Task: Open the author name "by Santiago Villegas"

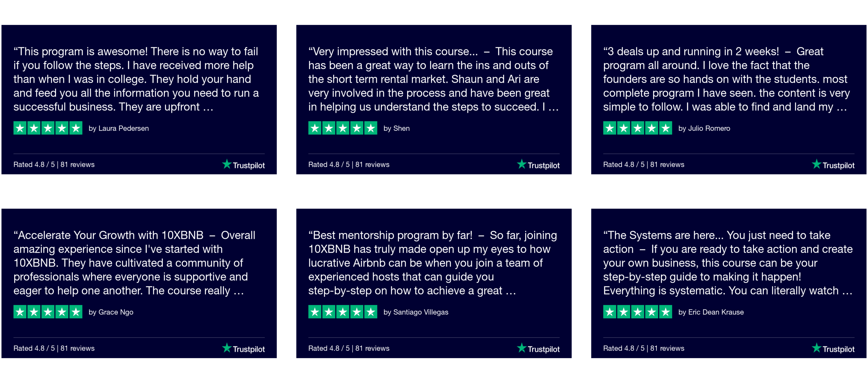Action: [x=416, y=312]
